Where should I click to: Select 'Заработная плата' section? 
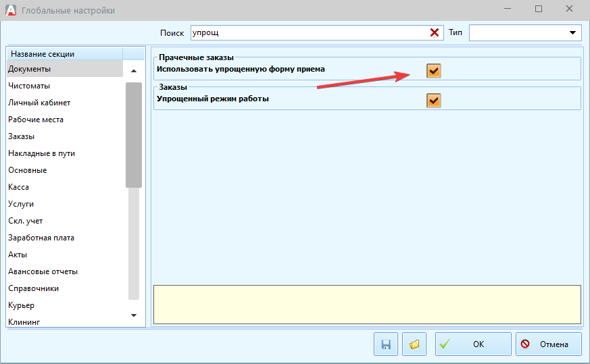41,238
